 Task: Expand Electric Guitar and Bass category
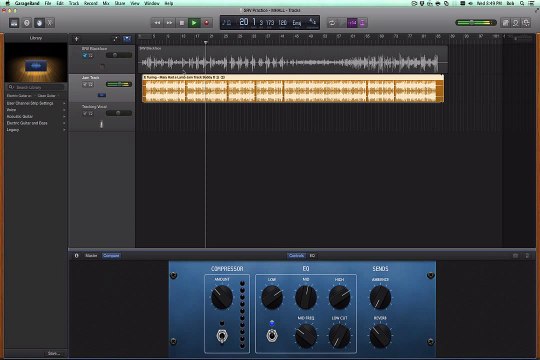tap(36, 123)
